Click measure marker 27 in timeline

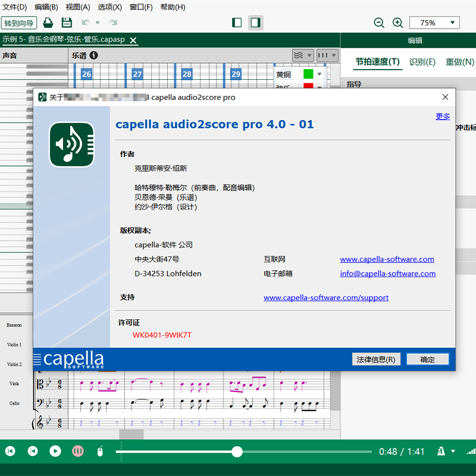point(137,74)
